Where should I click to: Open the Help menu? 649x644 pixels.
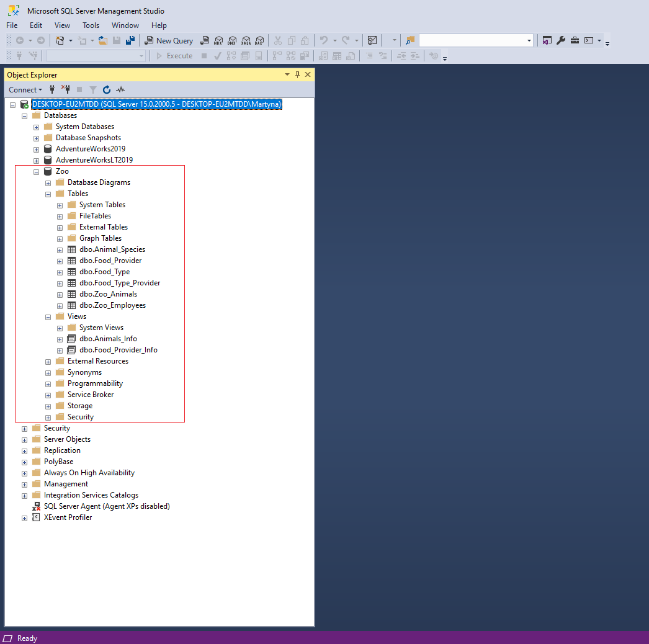[159, 25]
